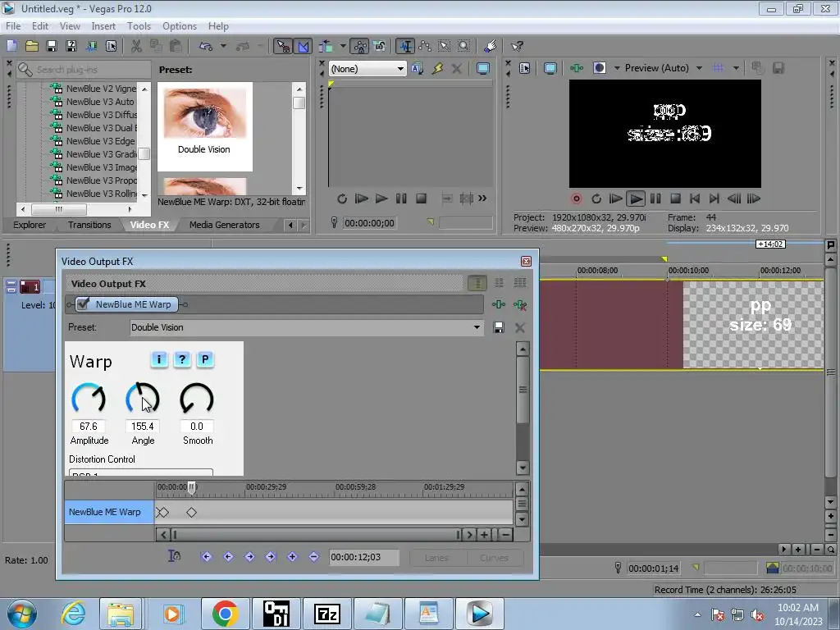Click the Warp 'P' presets button
840x630 pixels.
coord(205,359)
